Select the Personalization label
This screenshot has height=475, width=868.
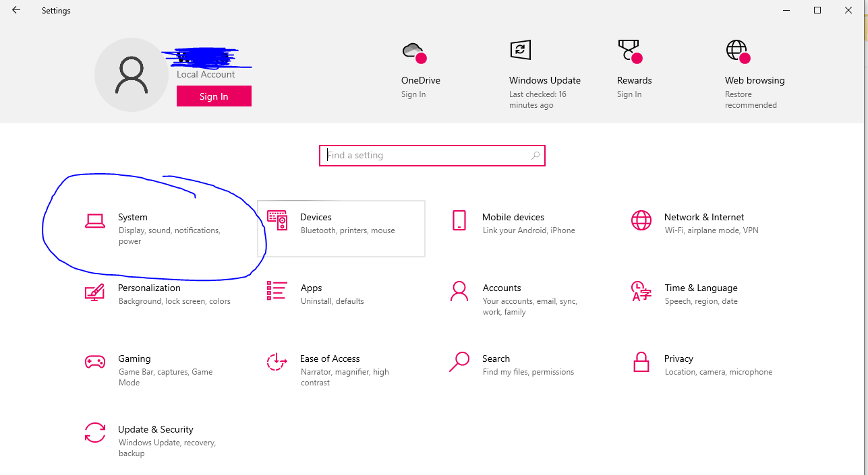[x=150, y=288]
